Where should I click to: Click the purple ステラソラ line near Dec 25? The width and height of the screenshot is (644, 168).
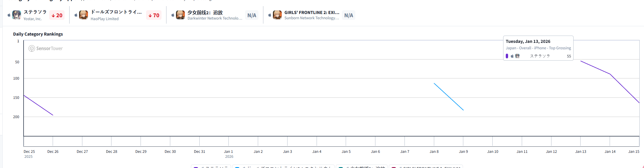(38, 105)
